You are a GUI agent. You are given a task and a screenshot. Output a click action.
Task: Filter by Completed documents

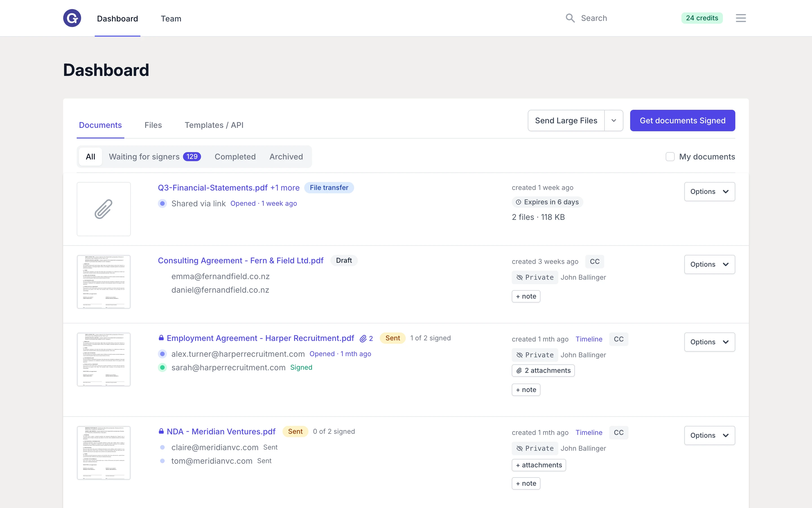(x=235, y=157)
